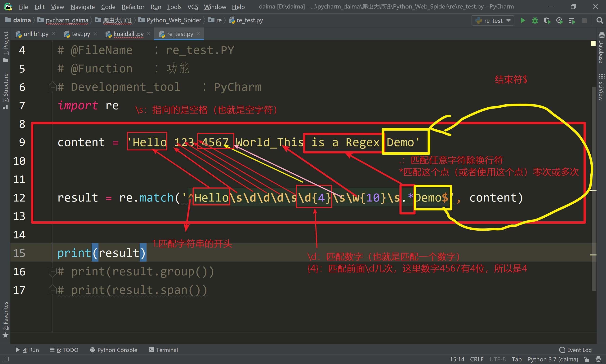Open the Navigate menu
Image resolution: width=606 pixels, height=364 pixels.
82,7
